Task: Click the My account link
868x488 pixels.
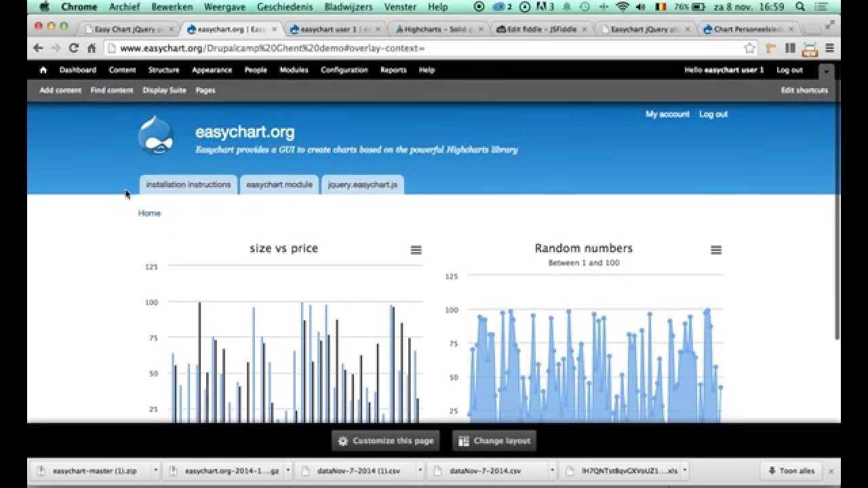Action: click(x=667, y=115)
